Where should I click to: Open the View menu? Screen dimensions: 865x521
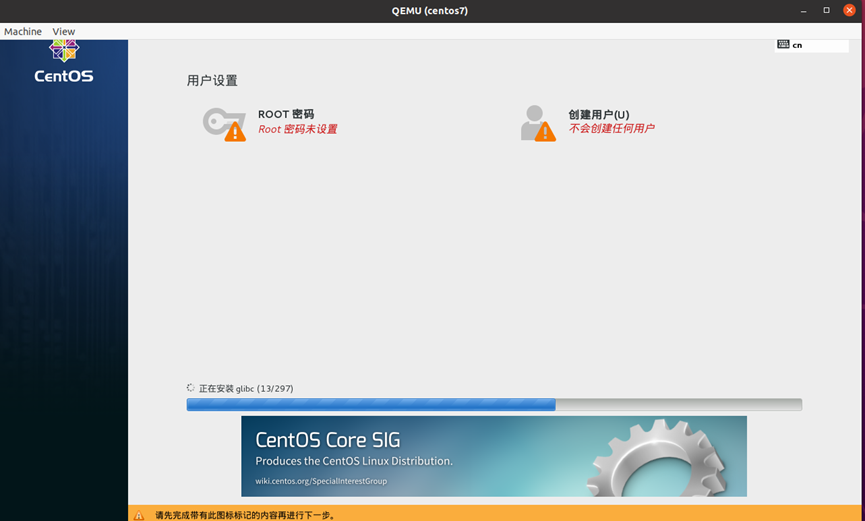point(63,31)
